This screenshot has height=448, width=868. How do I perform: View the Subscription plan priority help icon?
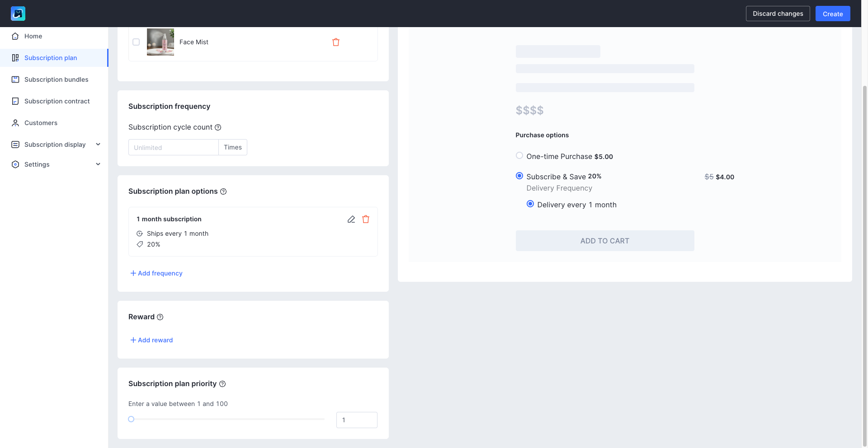pos(222,384)
